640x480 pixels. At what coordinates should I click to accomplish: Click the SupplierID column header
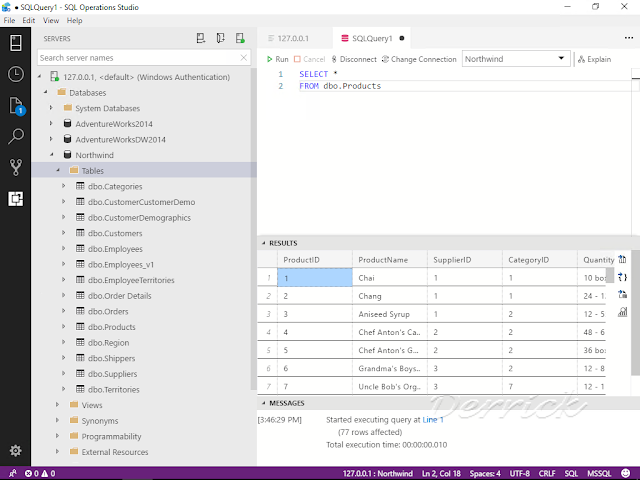(465, 260)
